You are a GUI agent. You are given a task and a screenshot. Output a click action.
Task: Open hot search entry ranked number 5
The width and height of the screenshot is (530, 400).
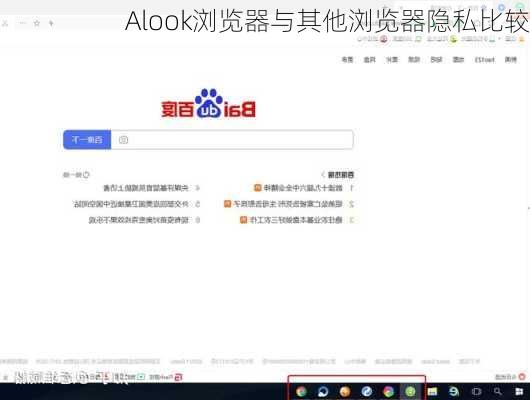tap(137, 204)
